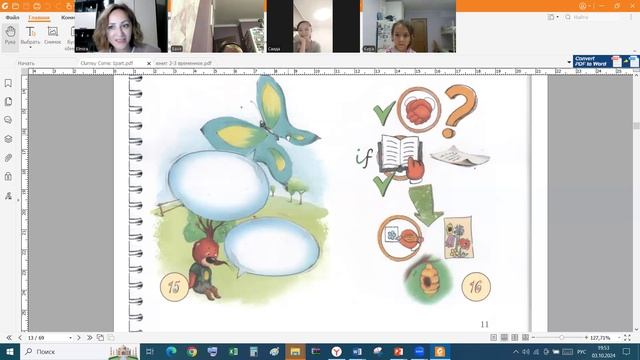Open PowerPoint from the taskbar
This screenshot has width=640, height=360.
(x=398, y=351)
